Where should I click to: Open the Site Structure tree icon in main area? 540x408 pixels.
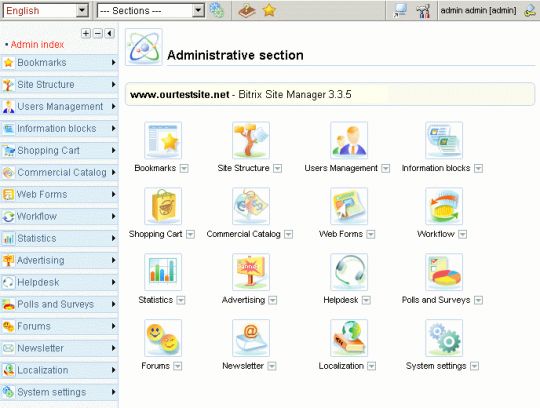tap(251, 140)
